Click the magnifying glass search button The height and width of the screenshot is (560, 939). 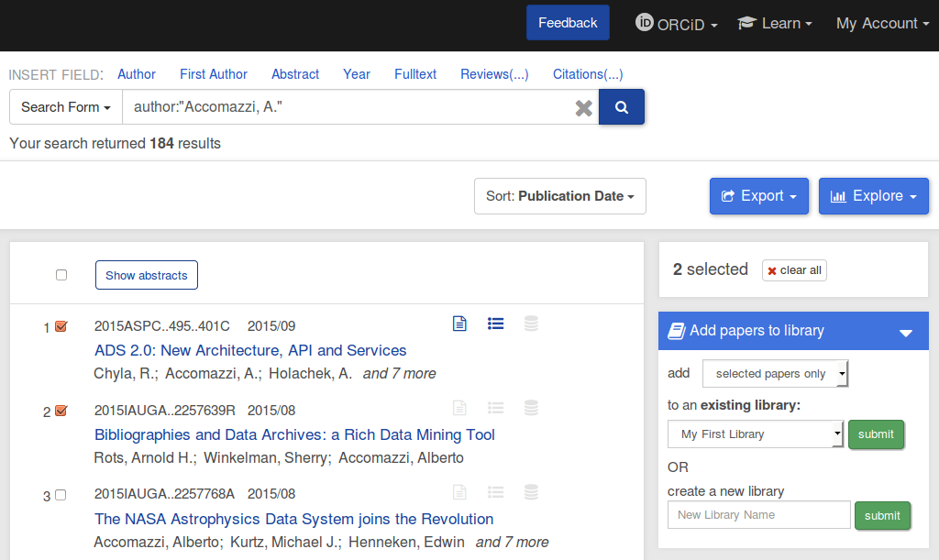tap(622, 107)
